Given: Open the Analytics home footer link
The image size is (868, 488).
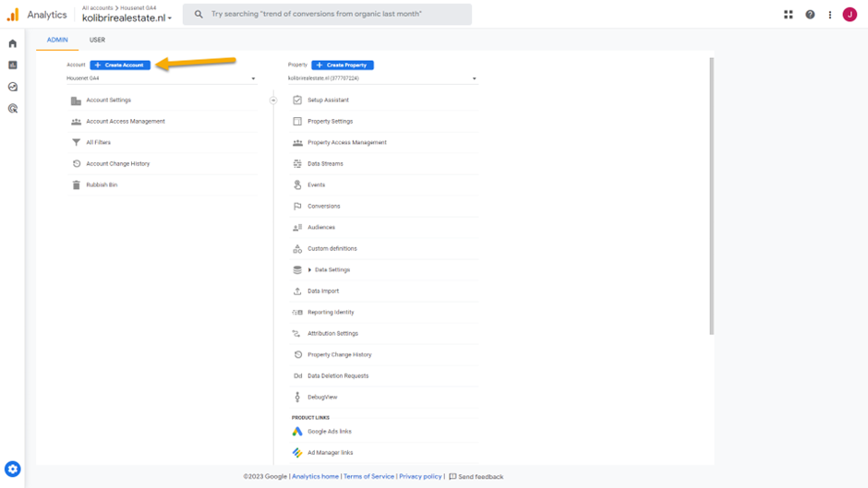Looking at the screenshot, I should point(316,476).
